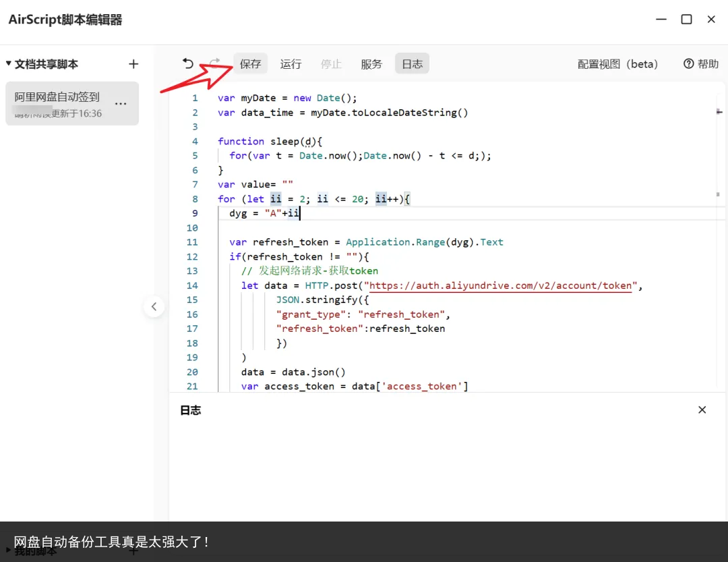Click the 'var myDate = new Date();' line
Image resolution: width=728 pixels, height=562 pixels.
point(287,98)
